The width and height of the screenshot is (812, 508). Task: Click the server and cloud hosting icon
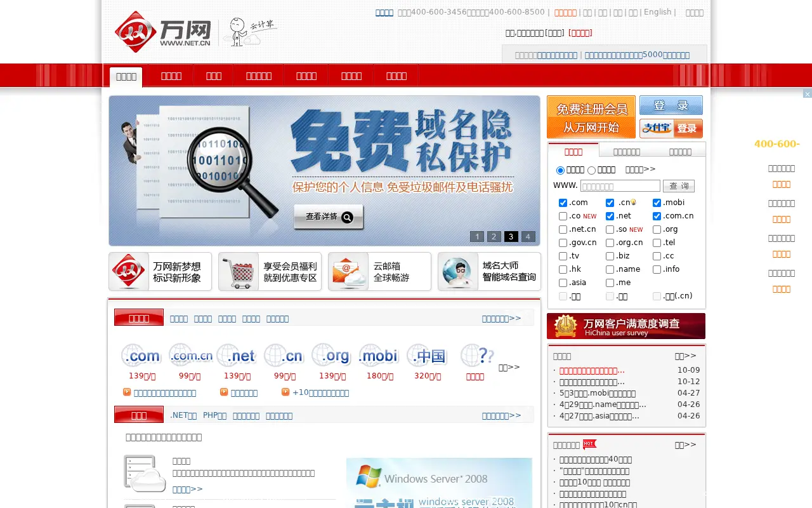click(x=145, y=474)
